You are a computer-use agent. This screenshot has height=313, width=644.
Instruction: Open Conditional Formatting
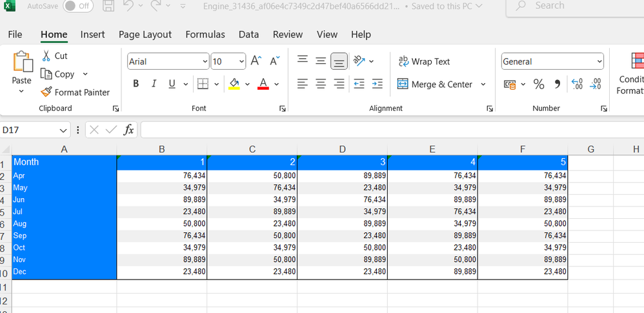pos(631,74)
